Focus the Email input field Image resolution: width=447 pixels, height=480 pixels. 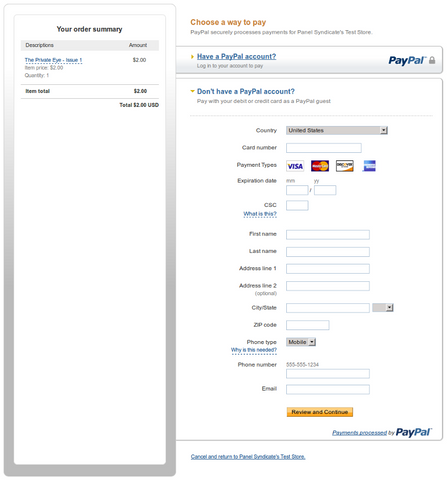328,389
